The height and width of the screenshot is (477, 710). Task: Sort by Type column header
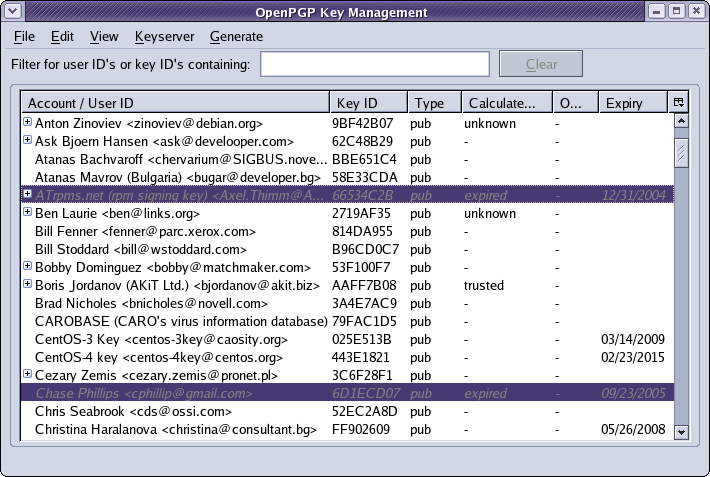pyautogui.click(x=435, y=103)
